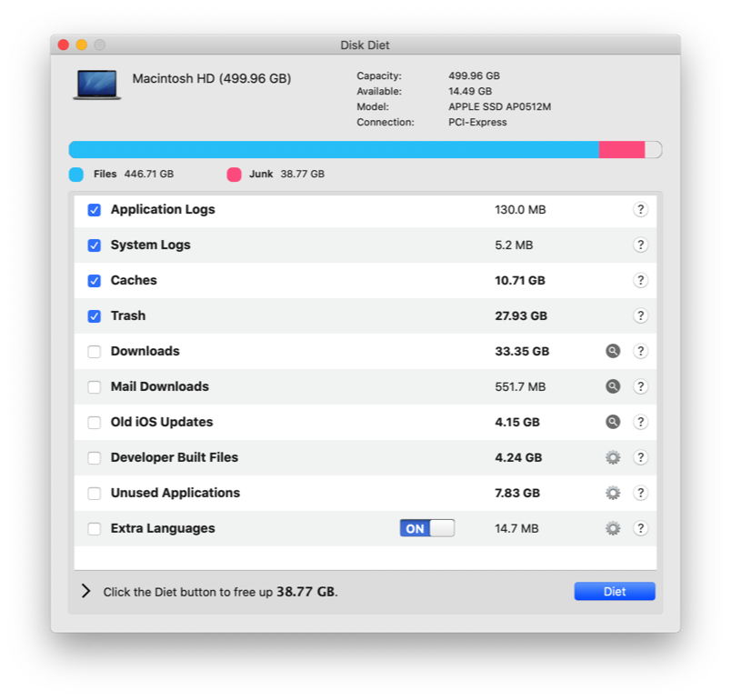Screen dimensions: 731x700
Task: Uncheck the Caches checkbox
Action: pyautogui.click(x=95, y=281)
